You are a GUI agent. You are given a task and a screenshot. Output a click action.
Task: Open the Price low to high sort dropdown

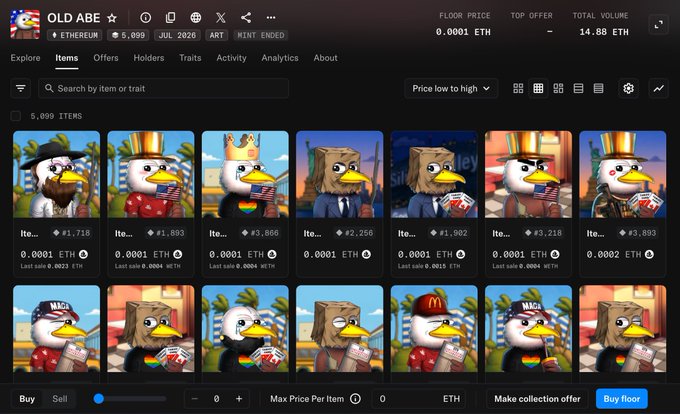(x=451, y=88)
